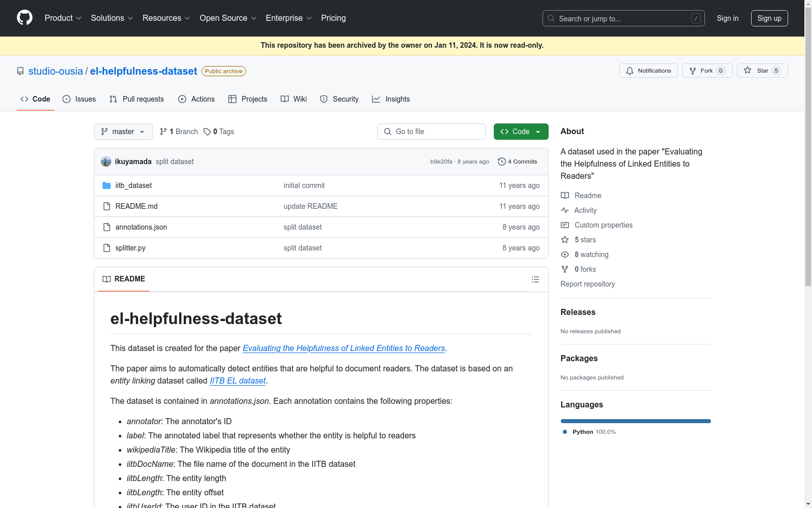812x508 pixels.
Task: Open the Pull requests tab
Action: coord(137,99)
